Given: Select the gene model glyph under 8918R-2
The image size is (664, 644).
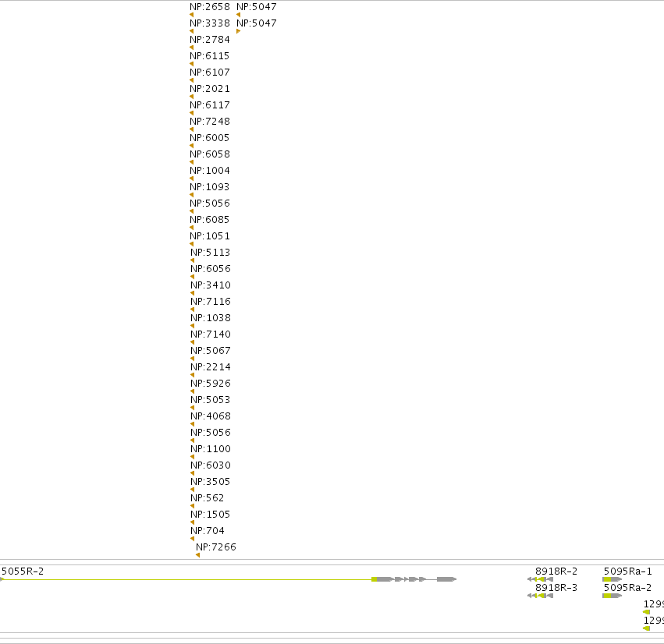Looking at the screenshot, I should (541, 579).
